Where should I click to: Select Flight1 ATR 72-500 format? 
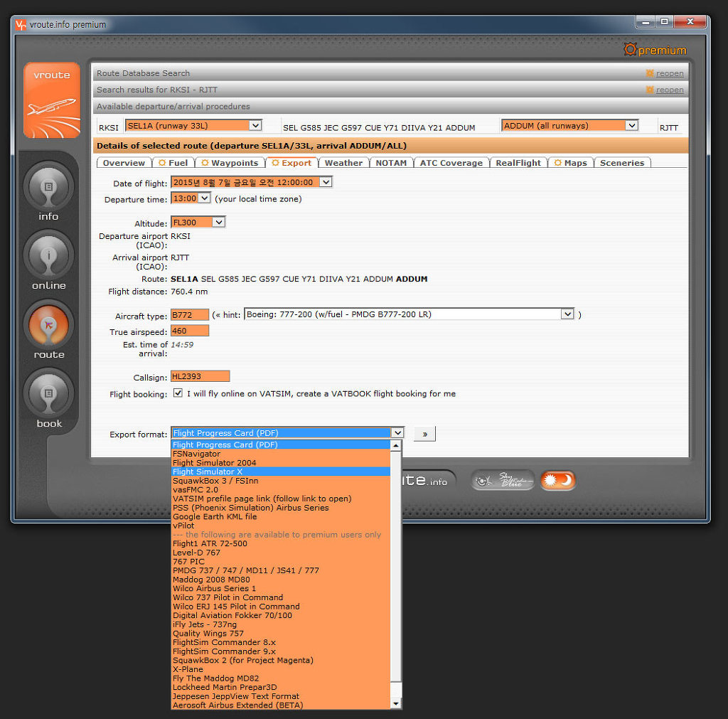coord(280,543)
